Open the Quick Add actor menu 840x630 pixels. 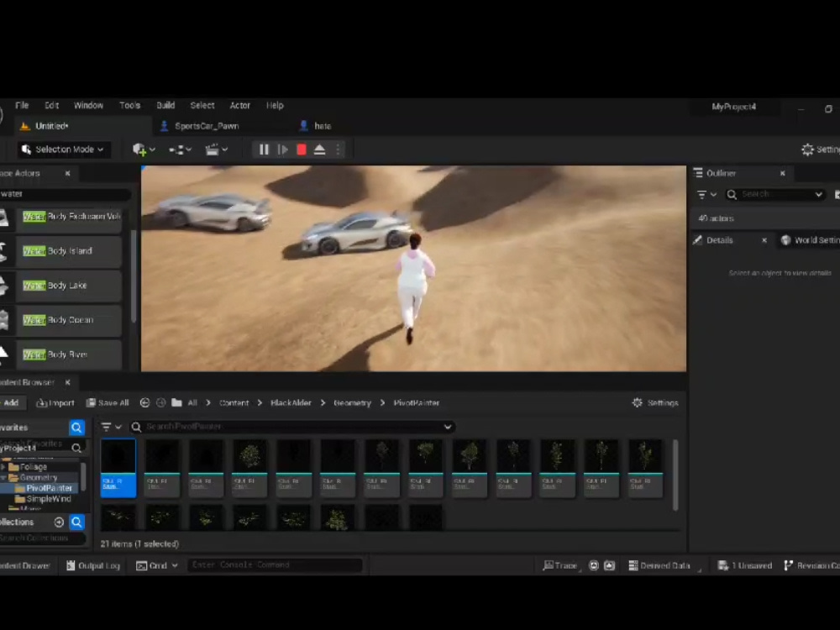[x=139, y=149]
